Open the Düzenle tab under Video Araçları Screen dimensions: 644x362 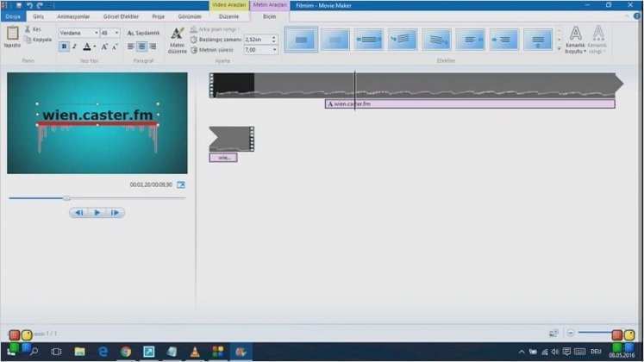[228, 16]
